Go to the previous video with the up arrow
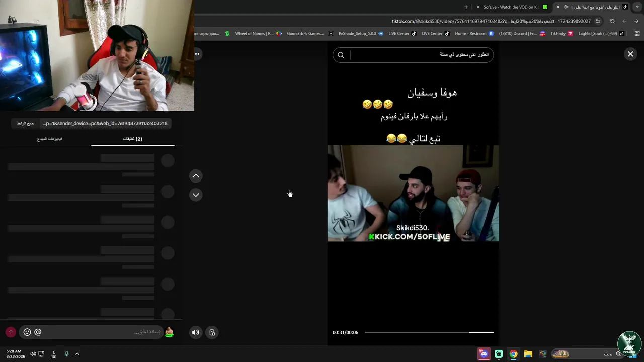Image resolution: width=644 pixels, height=362 pixels. coord(196,176)
